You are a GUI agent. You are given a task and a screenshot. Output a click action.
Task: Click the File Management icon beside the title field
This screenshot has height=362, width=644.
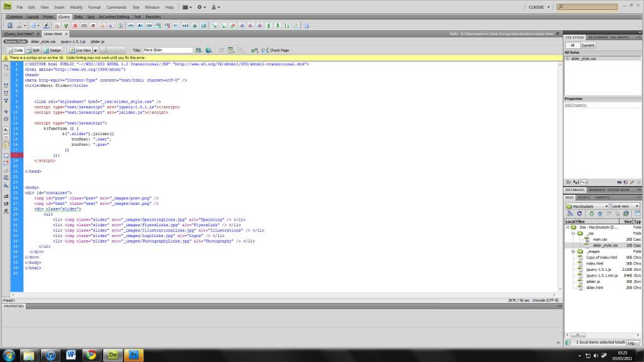click(x=199, y=50)
